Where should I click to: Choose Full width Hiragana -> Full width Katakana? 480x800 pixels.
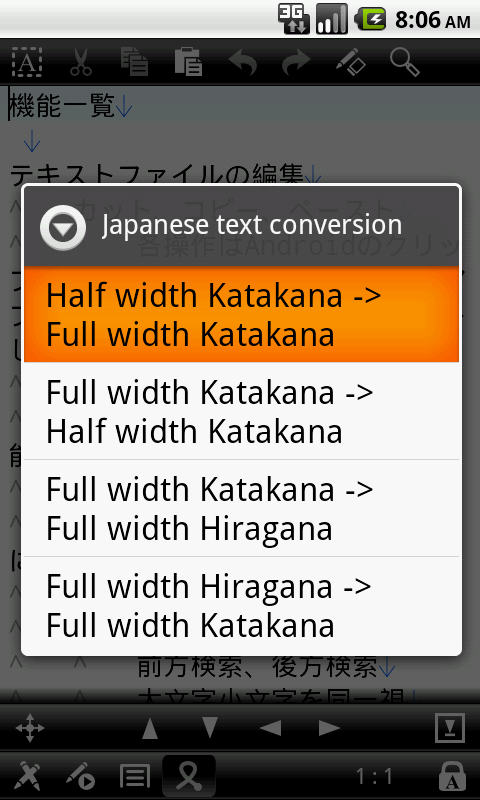[241, 605]
